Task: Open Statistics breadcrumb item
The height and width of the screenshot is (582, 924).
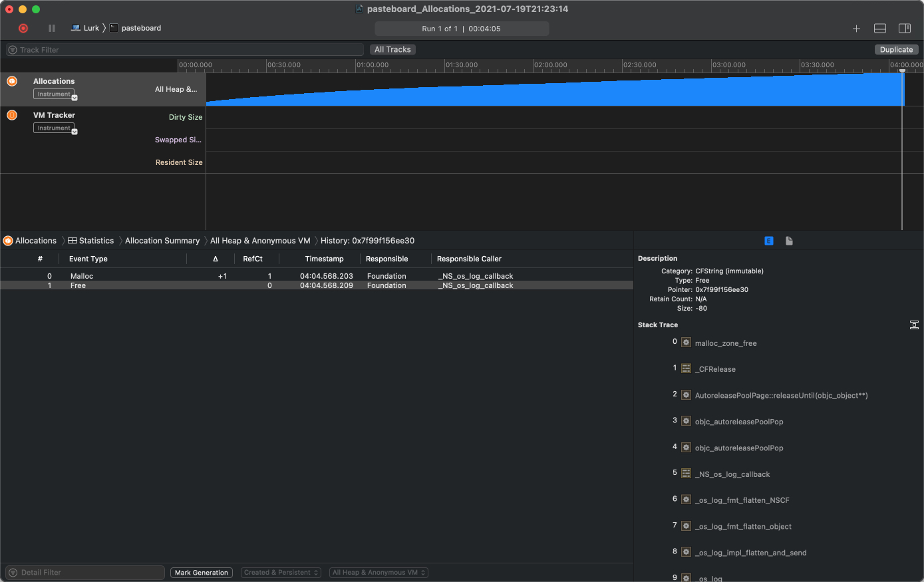Action: (91, 241)
